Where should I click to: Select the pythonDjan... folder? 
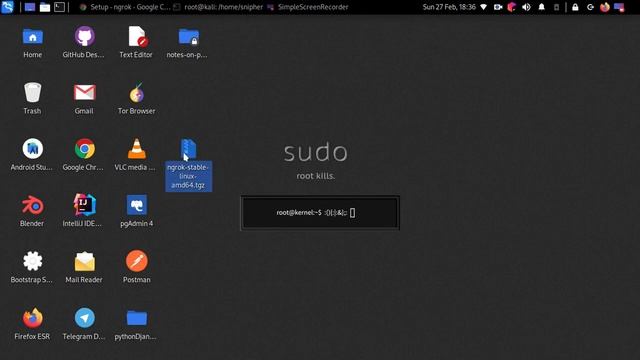[136, 324]
